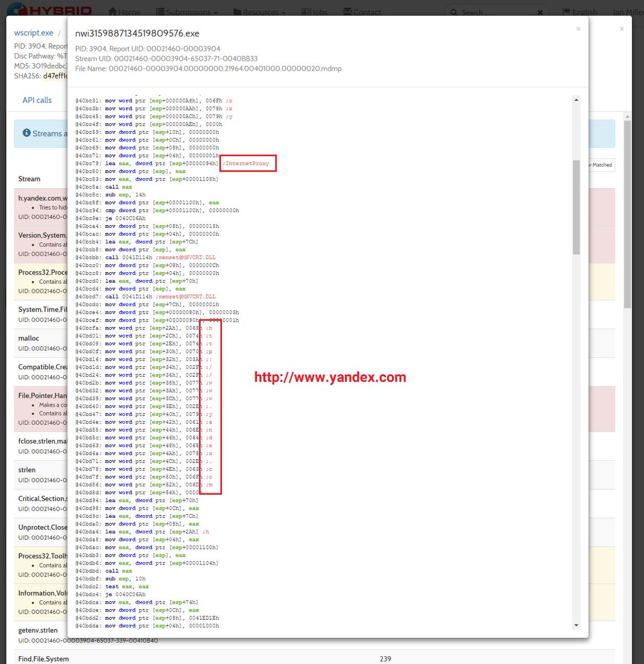Screen dimensions: 644x664
Task: Click the disassembly scrollbar thumb
Action: tap(576, 207)
